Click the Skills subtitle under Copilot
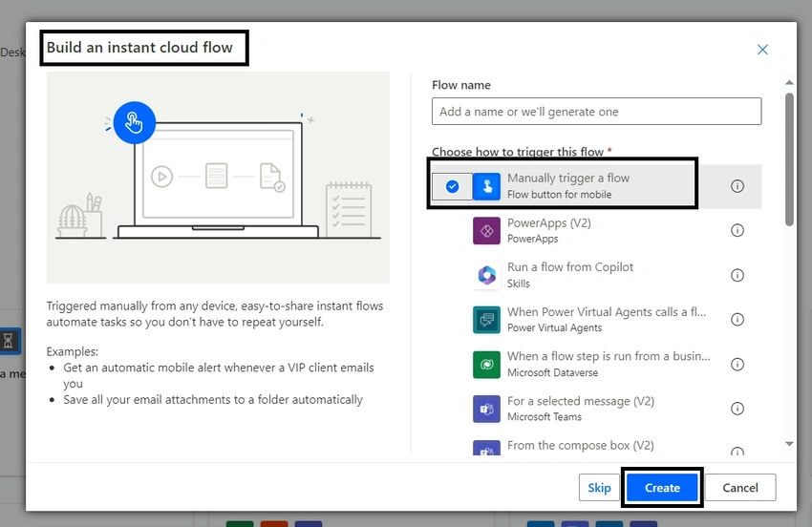812x527 pixels. tap(519, 284)
